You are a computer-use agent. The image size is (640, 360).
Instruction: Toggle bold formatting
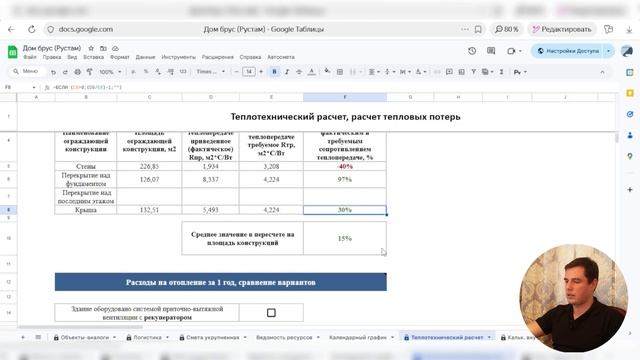coord(274,72)
